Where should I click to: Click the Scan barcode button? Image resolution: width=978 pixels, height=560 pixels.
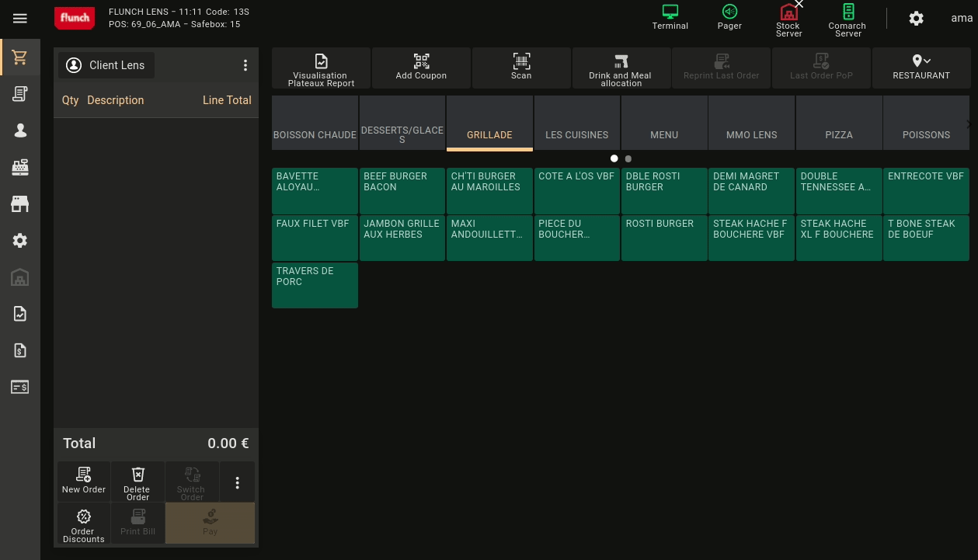point(521,68)
